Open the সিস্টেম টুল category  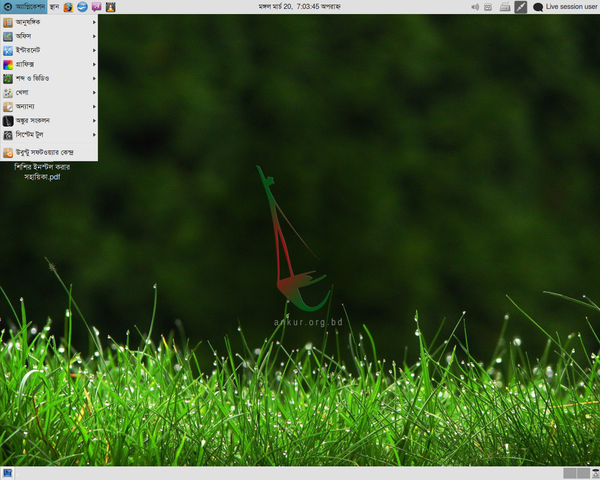click(49, 135)
